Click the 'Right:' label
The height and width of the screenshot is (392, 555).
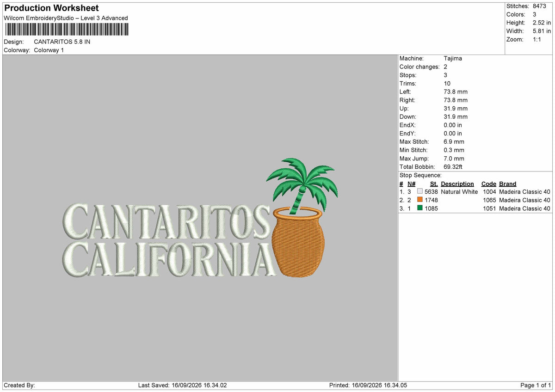(x=407, y=100)
